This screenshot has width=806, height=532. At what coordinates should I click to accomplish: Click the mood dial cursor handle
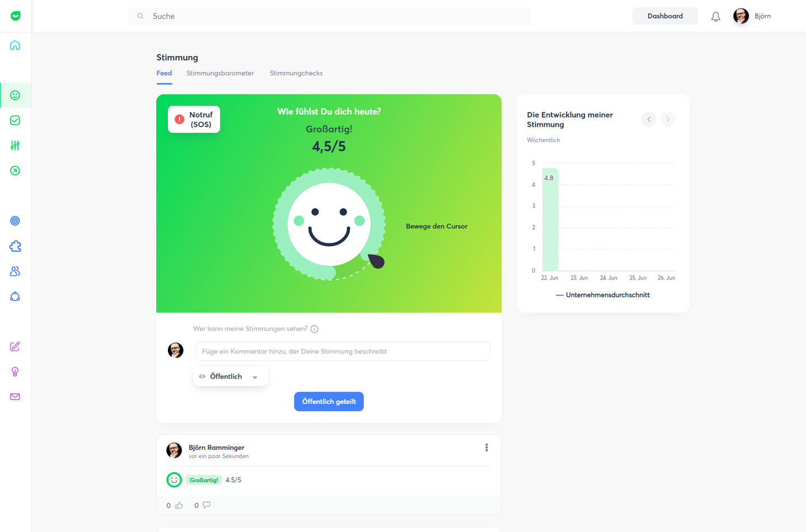click(x=377, y=261)
